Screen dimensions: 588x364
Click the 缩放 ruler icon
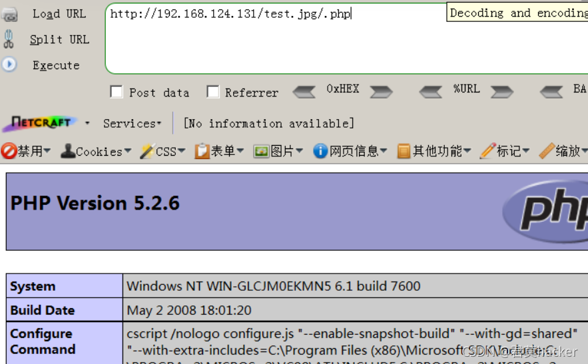click(x=547, y=151)
